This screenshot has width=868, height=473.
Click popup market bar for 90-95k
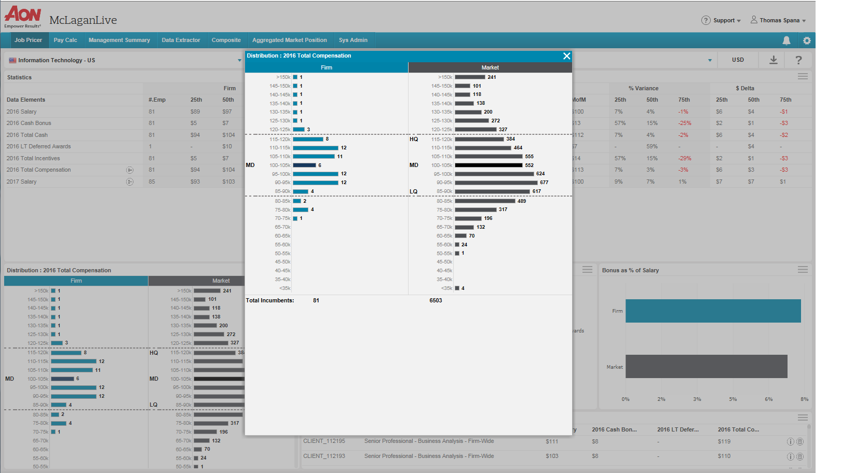496,183
